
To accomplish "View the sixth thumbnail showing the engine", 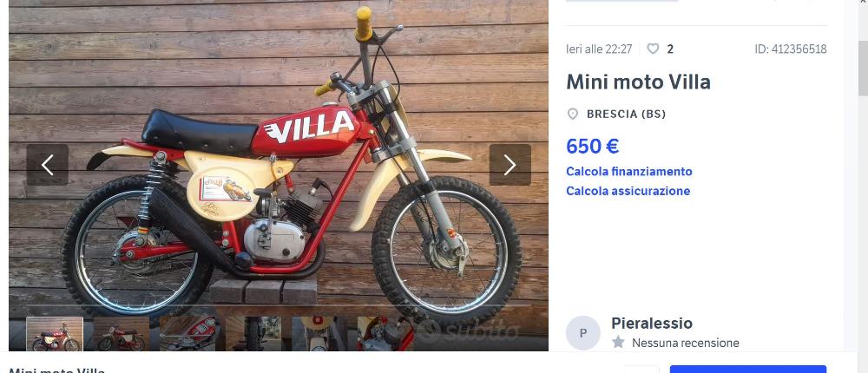I will (x=385, y=334).
